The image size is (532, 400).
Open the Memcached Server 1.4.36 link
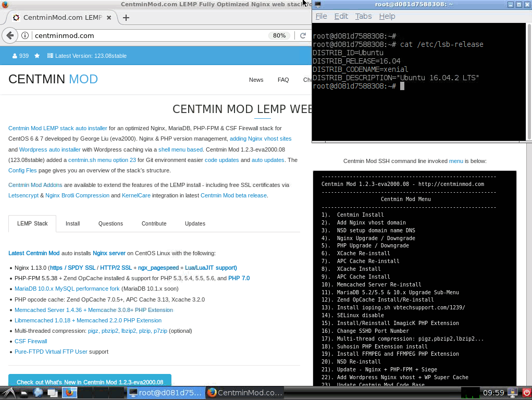coord(94,310)
